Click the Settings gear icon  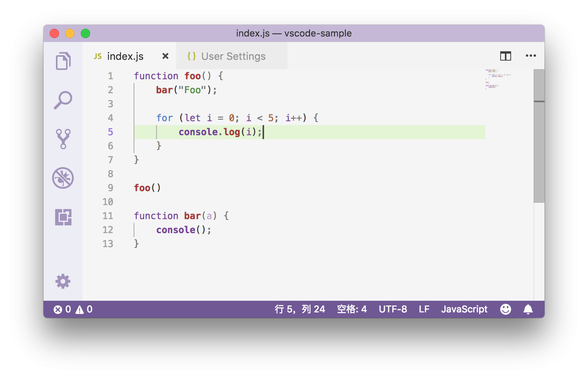(x=63, y=281)
